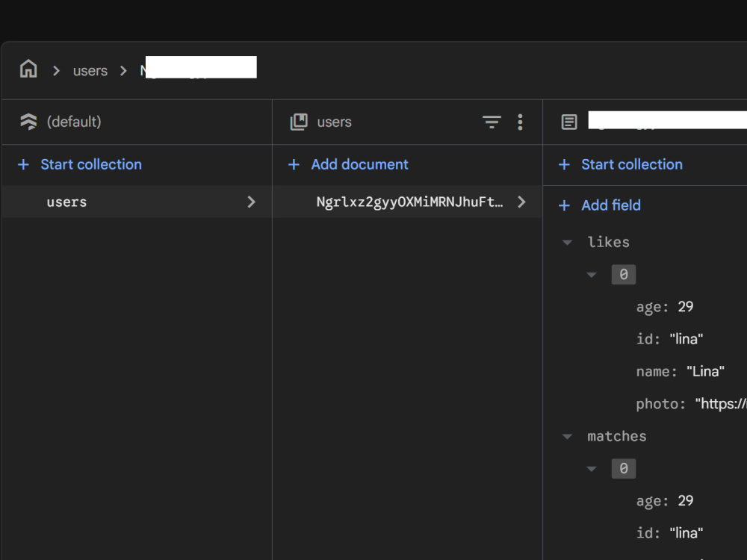Click the (default) database stack icon

tap(28, 122)
